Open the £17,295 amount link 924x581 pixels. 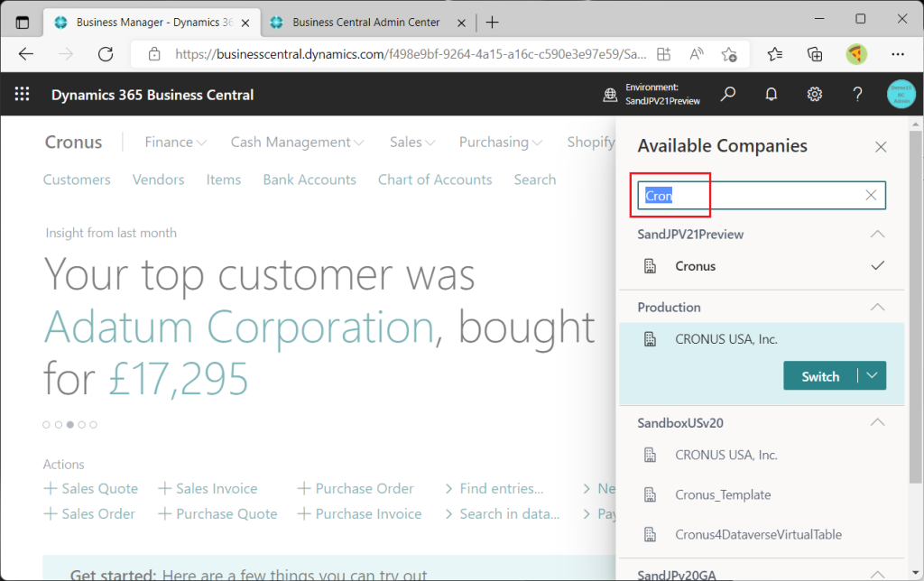(179, 379)
